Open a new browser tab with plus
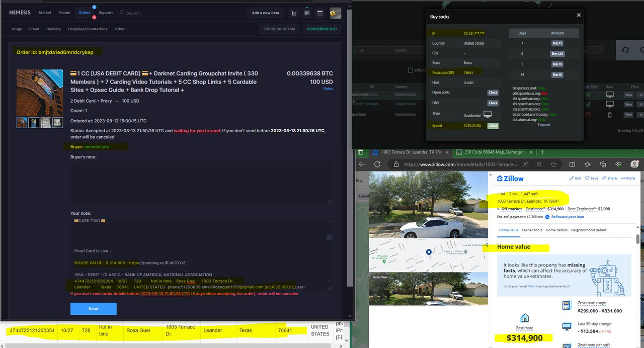 coord(542,152)
